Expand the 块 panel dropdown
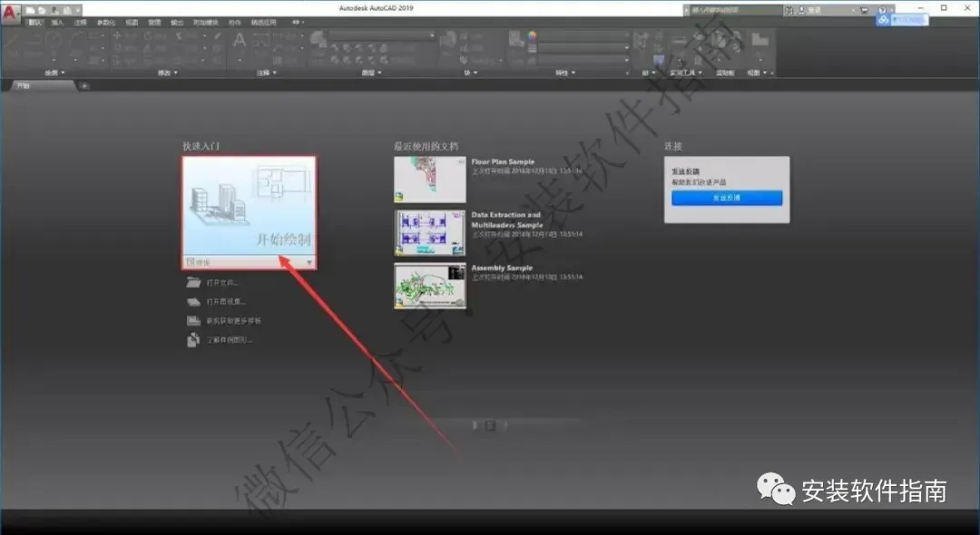The height and width of the screenshot is (535, 980). (x=471, y=73)
